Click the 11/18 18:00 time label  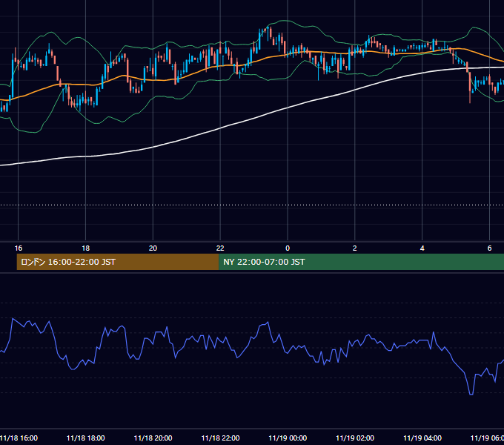[x=85, y=438]
